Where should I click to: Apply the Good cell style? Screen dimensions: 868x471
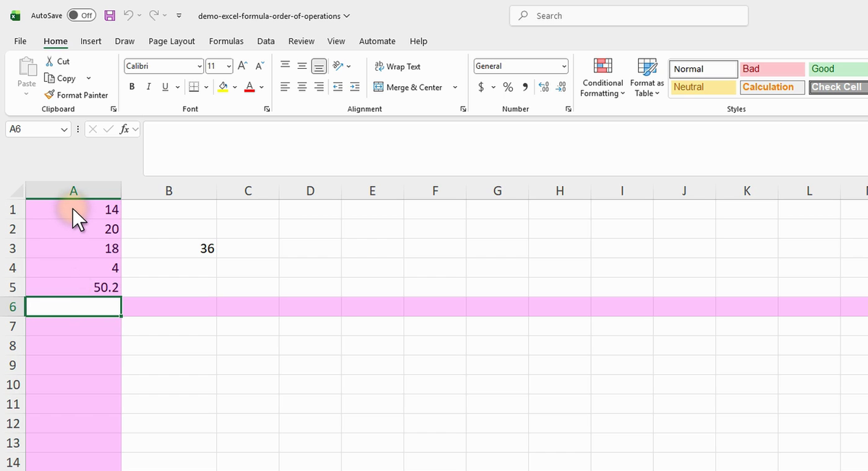[x=838, y=69]
